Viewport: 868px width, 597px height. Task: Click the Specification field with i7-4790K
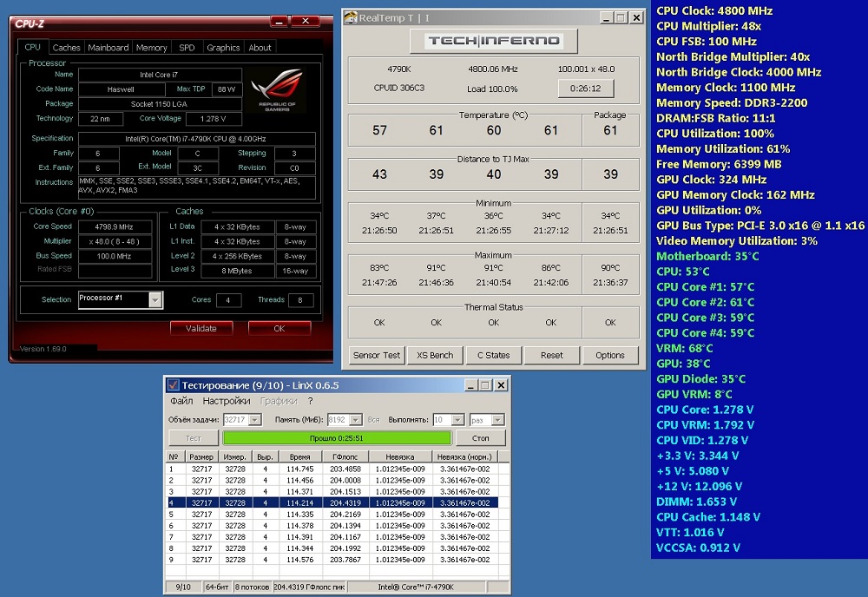pos(196,139)
